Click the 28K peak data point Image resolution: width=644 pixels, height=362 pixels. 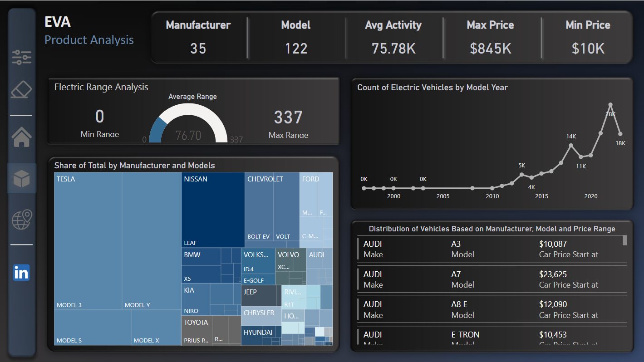[610, 105]
